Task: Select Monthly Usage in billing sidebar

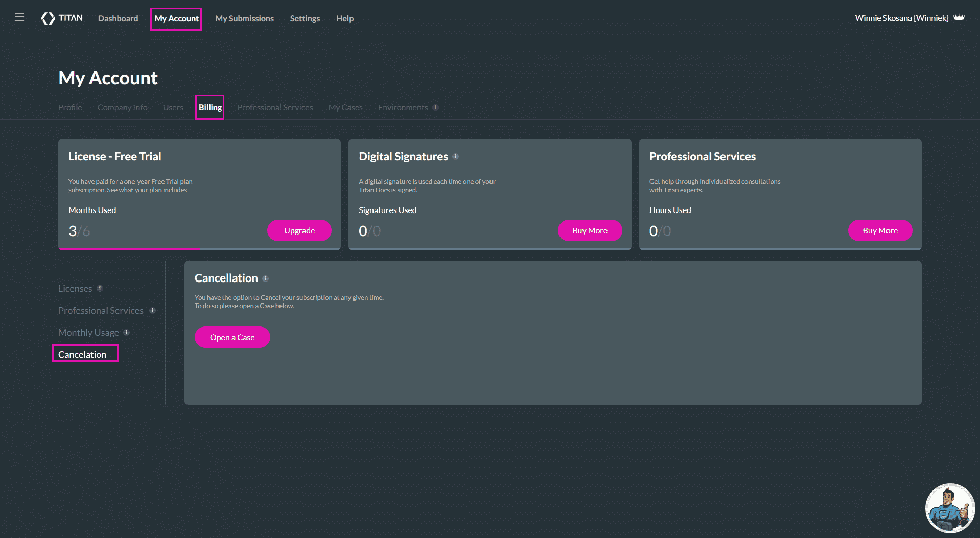Action: pos(88,332)
